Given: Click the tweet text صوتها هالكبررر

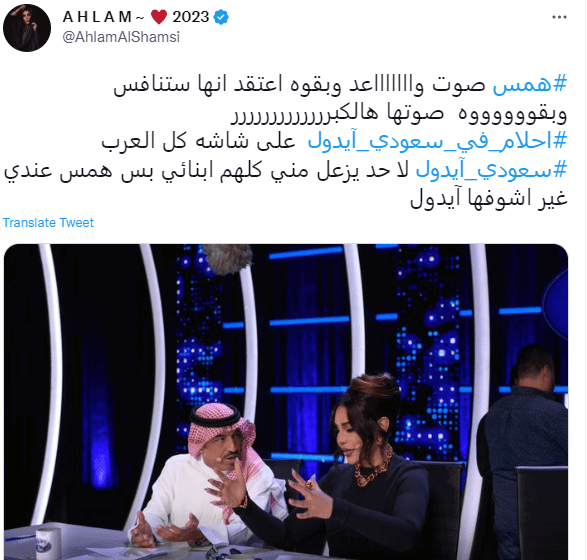Looking at the screenshot, I should pos(337,113).
